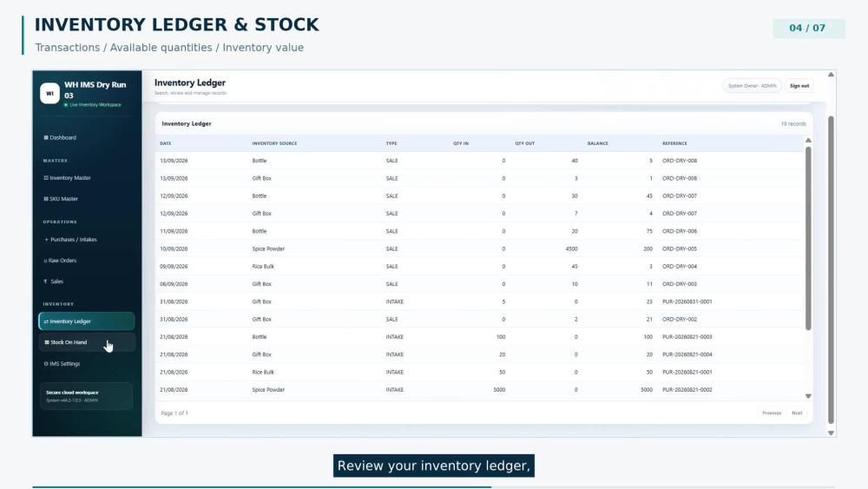Click the outer page scrollbar up arrow

pos(831,74)
